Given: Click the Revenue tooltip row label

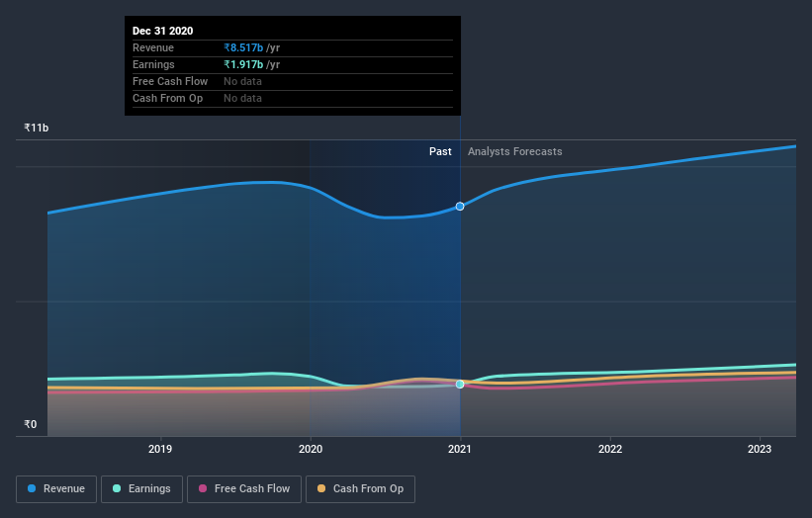Looking at the screenshot, I should [x=152, y=47].
